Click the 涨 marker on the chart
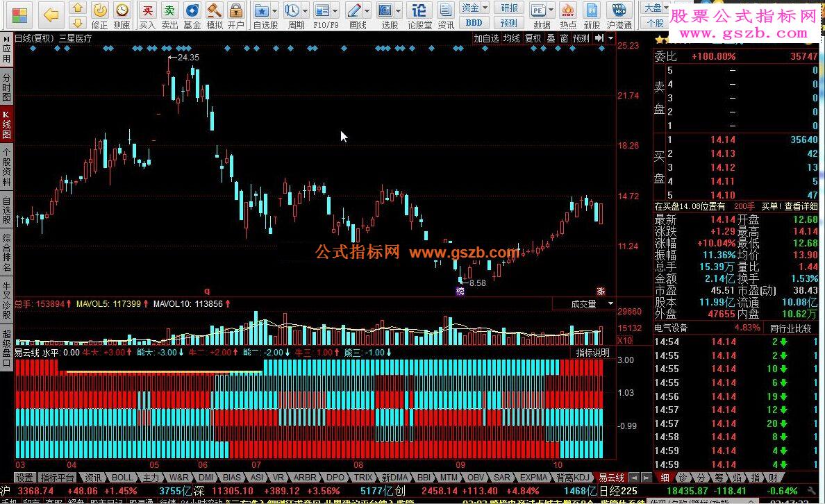This screenshot has height=504, width=825. coord(601,291)
